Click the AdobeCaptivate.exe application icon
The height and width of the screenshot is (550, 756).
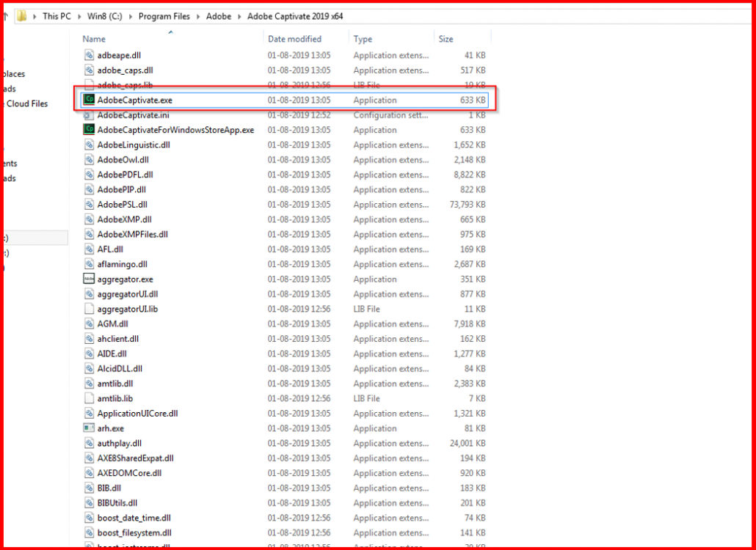(88, 100)
